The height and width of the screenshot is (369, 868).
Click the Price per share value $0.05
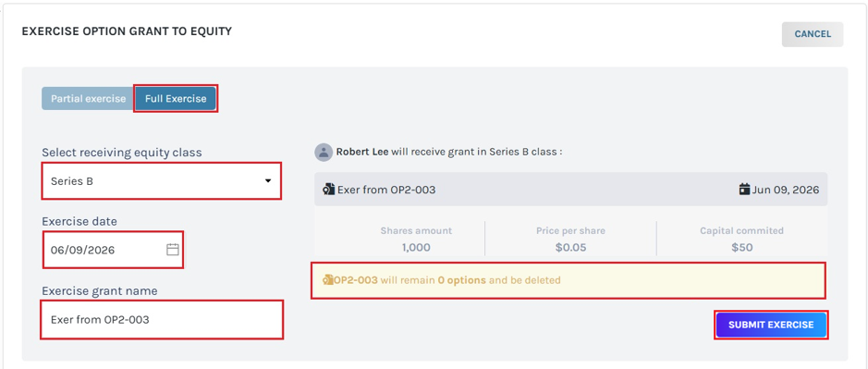[x=570, y=248]
